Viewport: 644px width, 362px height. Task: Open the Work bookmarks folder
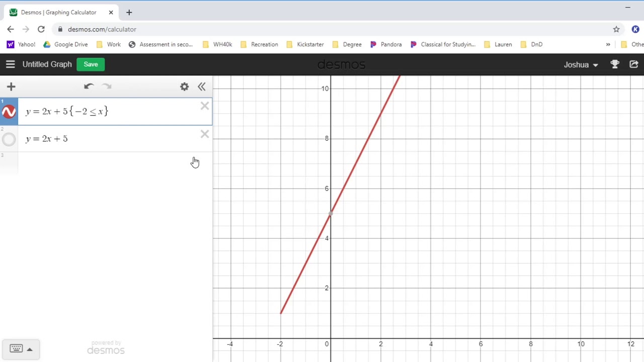coord(108,44)
